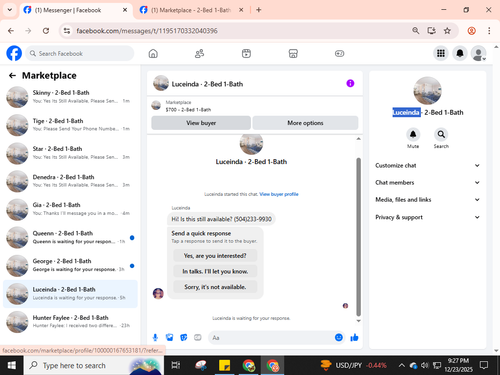Open the Facebook menu grid icon
This screenshot has height=375, width=500.
click(441, 53)
